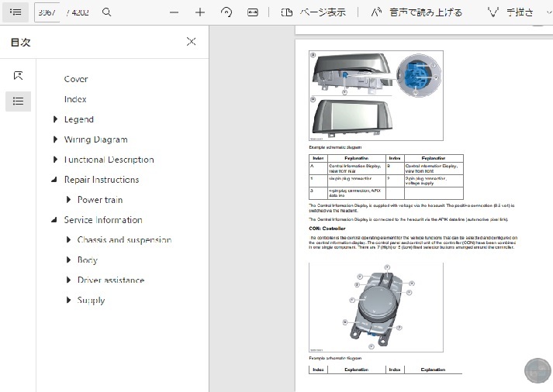The image size is (553, 392).
Task: Collapse the Service Information section arrow
Action: click(54, 220)
